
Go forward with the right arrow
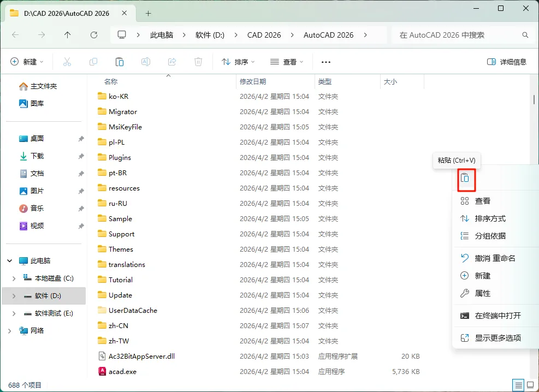pyautogui.click(x=42, y=35)
